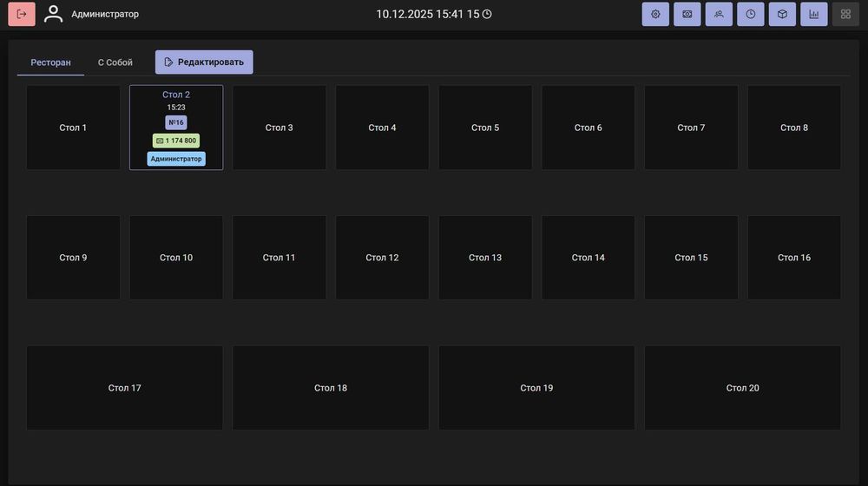
Task: Open settings via the gear icon
Action: 655,14
